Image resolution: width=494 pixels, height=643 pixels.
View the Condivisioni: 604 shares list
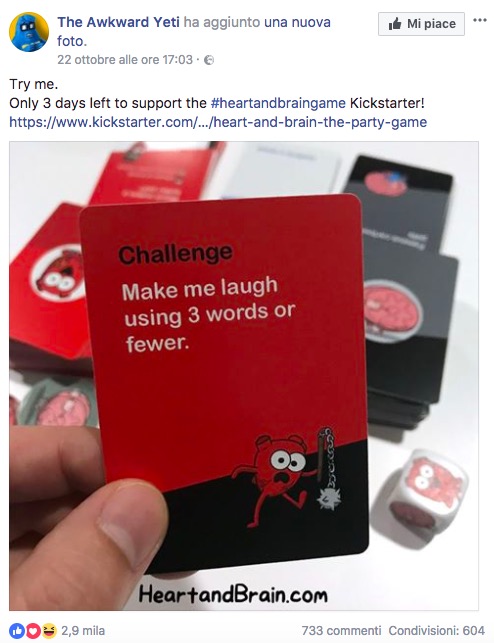tap(437, 630)
